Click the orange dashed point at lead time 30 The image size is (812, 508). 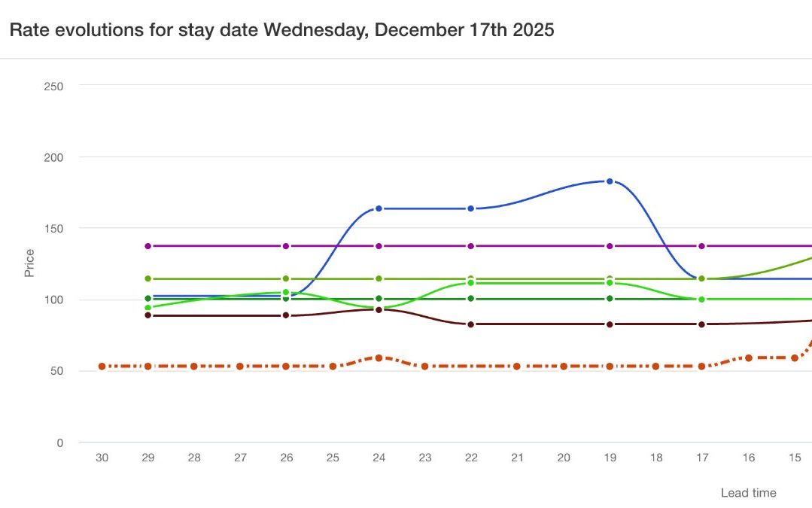(102, 367)
